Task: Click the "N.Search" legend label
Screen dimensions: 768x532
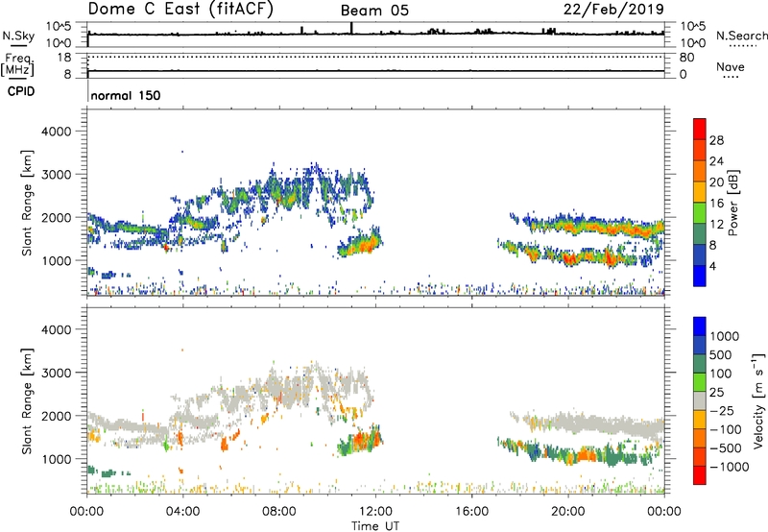Action: 741,36
